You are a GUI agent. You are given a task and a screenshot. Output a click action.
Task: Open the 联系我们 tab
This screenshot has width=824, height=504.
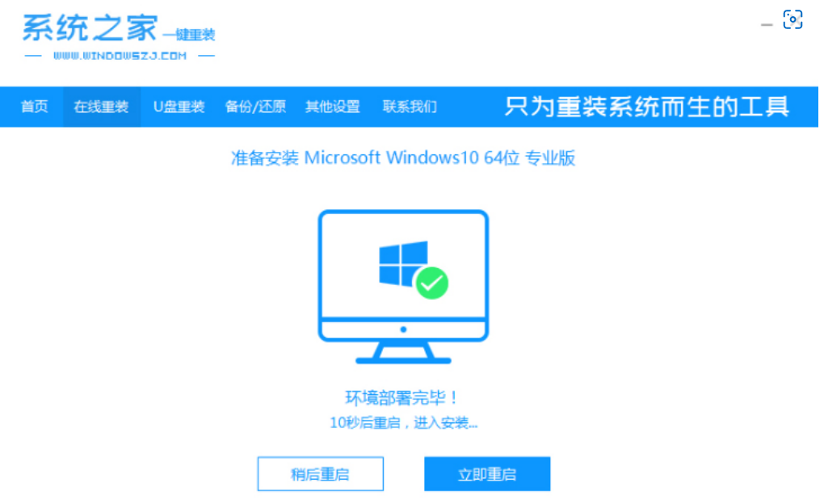tap(410, 107)
